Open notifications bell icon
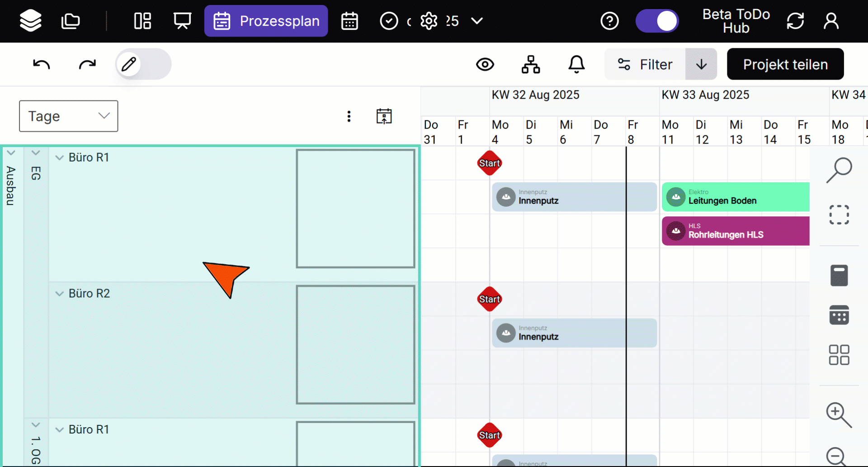 (x=576, y=64)
